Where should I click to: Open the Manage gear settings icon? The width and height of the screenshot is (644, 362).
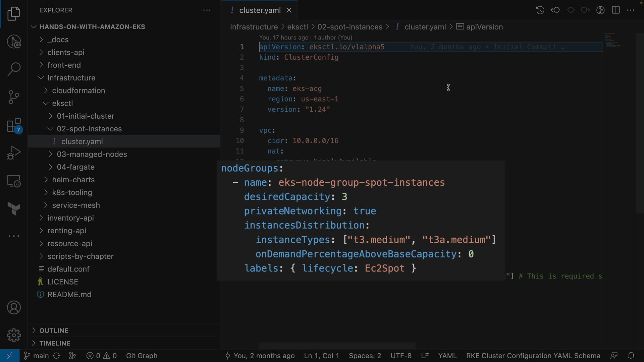tap(14, 335)
